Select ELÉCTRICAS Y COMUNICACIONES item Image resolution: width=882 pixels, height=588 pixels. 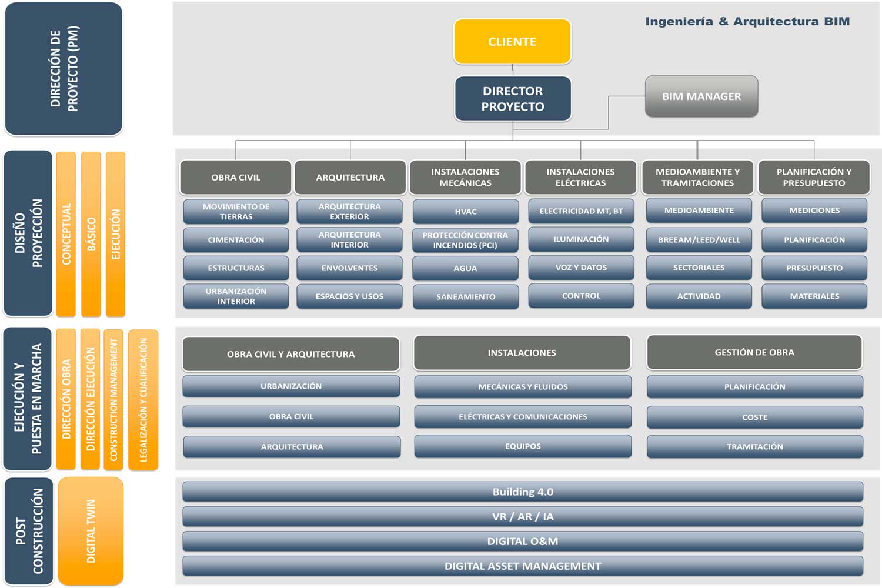tap(523, 416)
